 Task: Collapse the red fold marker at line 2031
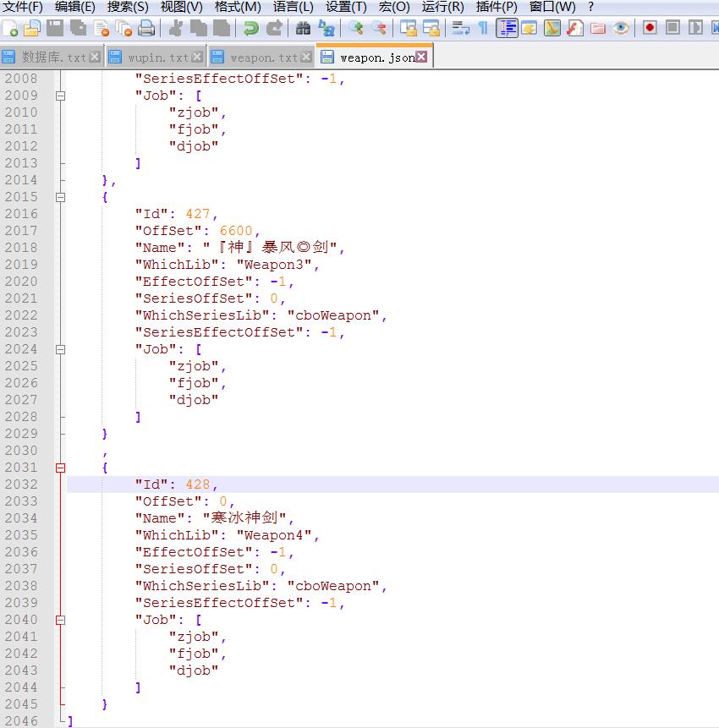(60, 468)
